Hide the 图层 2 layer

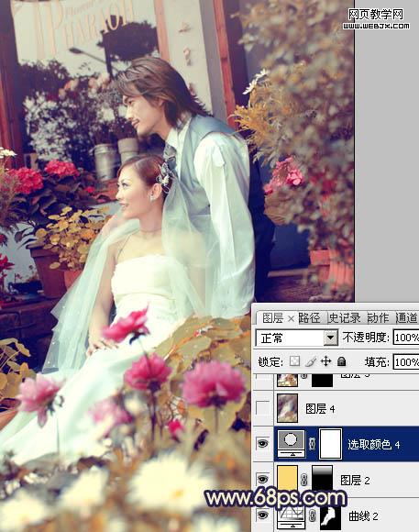click(262, 479)
